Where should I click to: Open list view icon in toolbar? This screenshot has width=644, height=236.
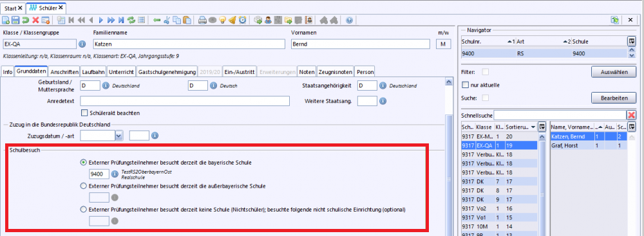coord(141,20)
